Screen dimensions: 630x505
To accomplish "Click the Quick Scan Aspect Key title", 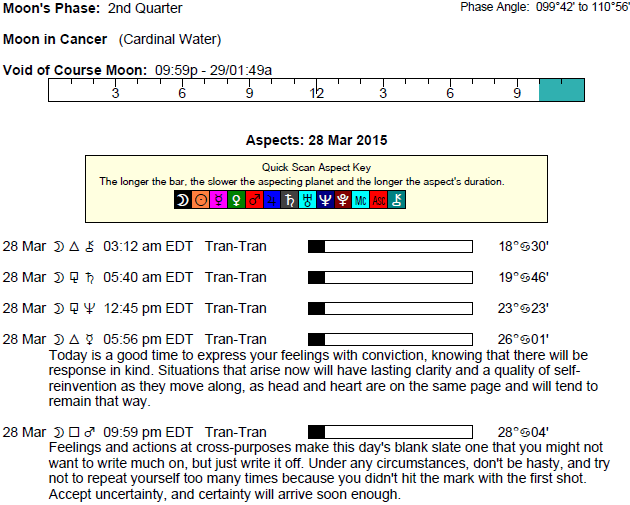I will (x=316, y=167).
